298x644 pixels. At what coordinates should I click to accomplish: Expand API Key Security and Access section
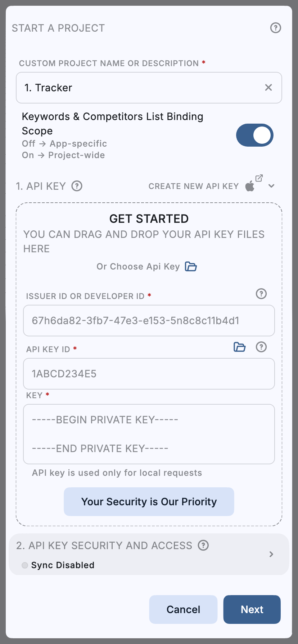[271, 554]
